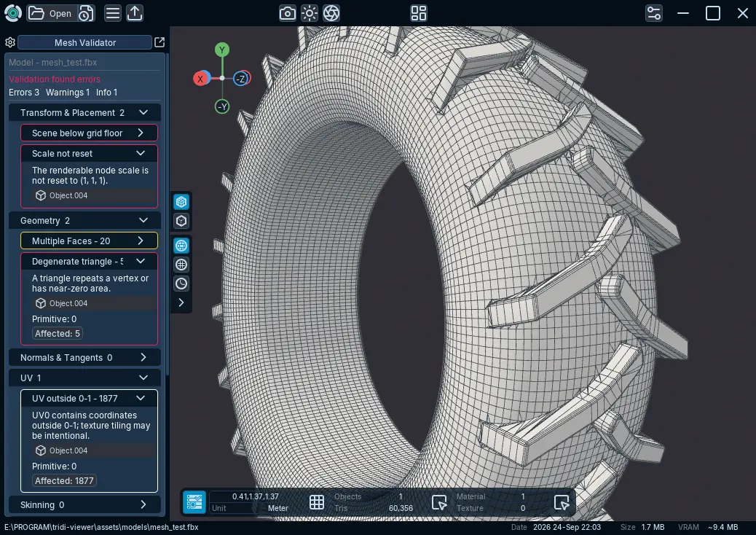Expand Scene below grid floor item
This screenshot has height=535, width=756.
pos(89,133)
